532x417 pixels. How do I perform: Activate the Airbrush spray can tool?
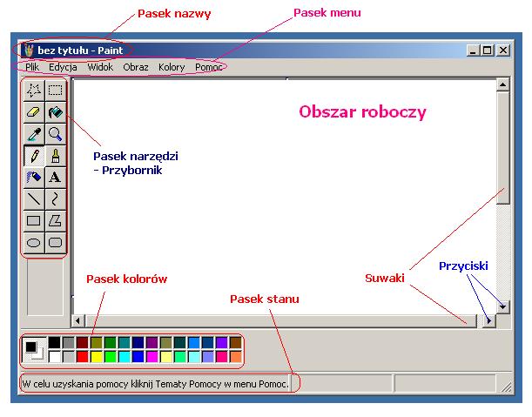[x=34, y=178]
